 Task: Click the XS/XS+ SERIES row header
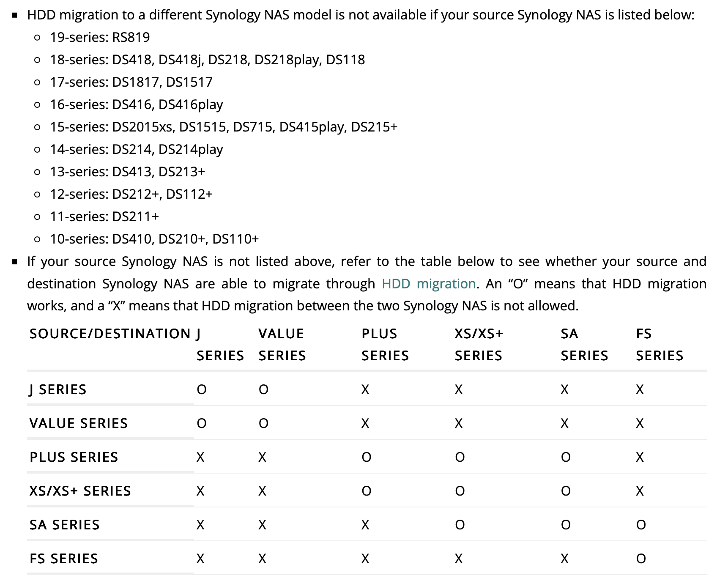(x=80, y=491)
